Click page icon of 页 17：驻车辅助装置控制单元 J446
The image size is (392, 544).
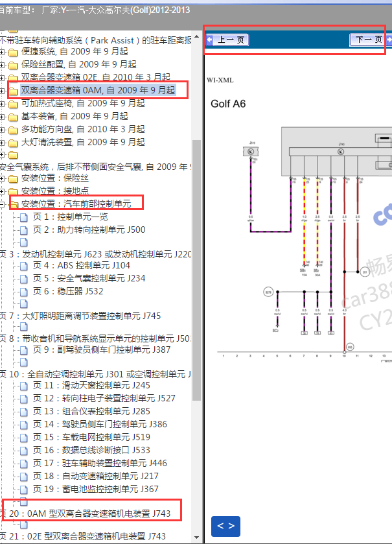(x=24, y=464)
